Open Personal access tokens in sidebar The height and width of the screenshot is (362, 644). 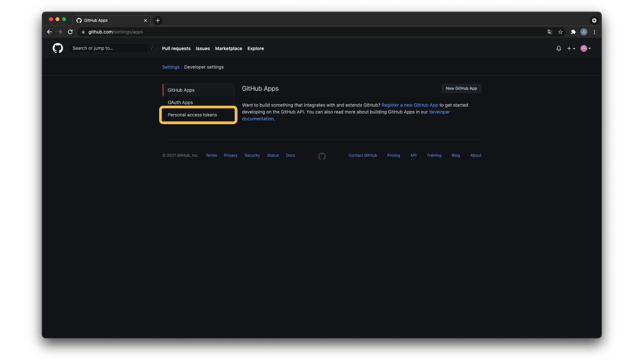tap(198, 115)
